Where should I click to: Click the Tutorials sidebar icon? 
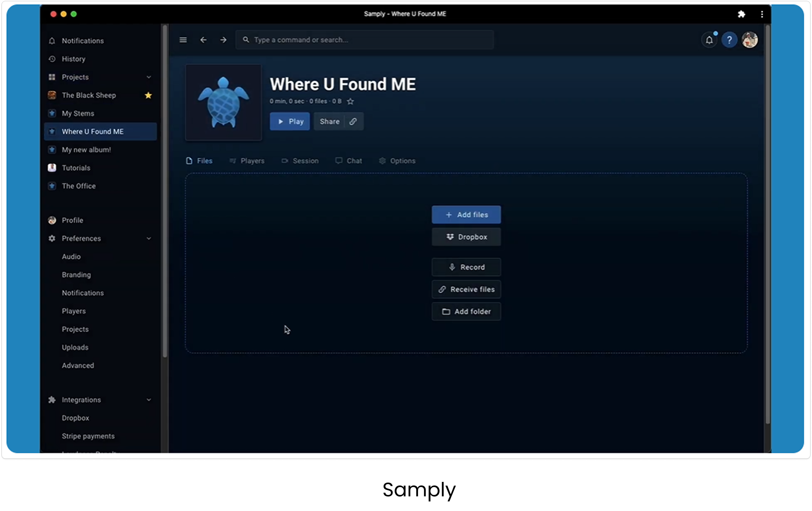point(52,168)
